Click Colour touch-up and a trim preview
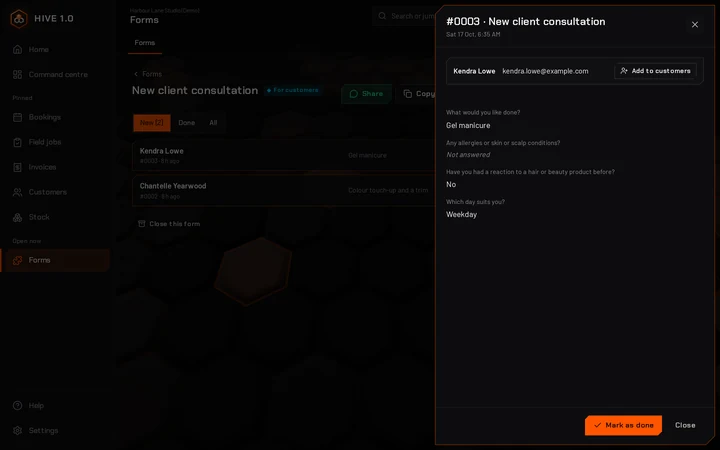720x450 pixels. 388,190
